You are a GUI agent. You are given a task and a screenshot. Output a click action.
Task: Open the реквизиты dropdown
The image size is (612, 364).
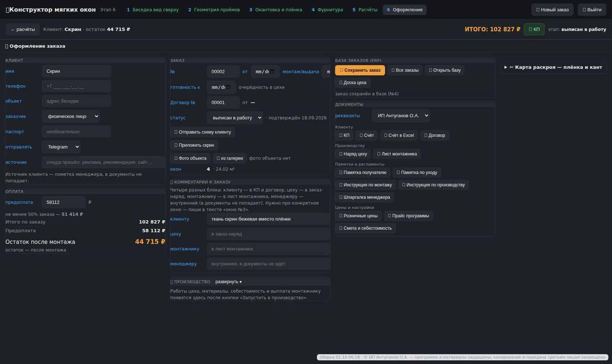400,115
